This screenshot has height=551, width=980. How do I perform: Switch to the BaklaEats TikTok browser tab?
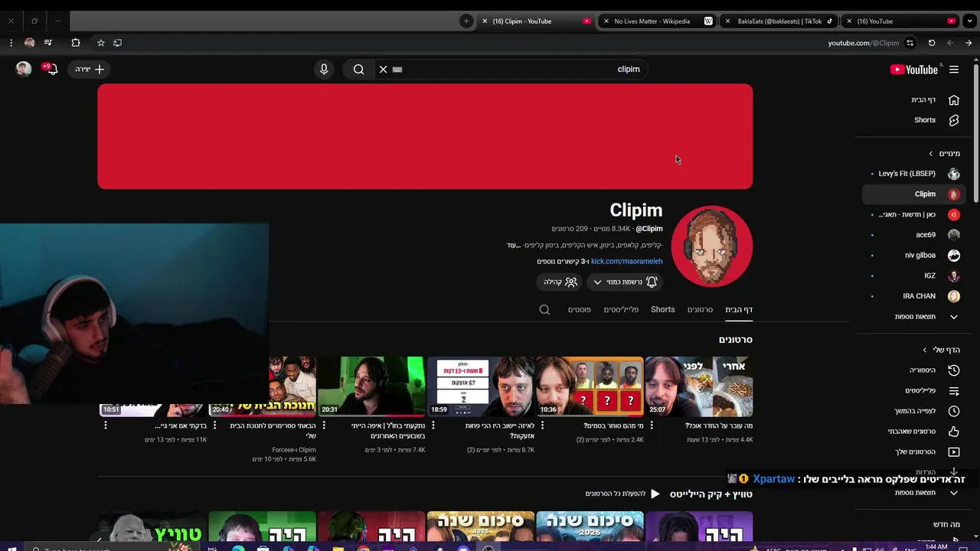click(779, 21)
